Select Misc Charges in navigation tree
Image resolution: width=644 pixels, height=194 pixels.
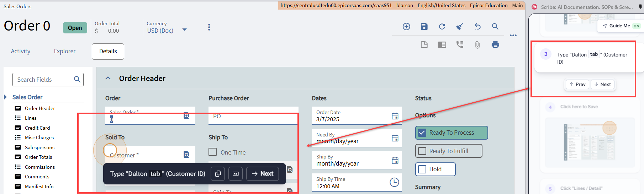tap(39, 138)
